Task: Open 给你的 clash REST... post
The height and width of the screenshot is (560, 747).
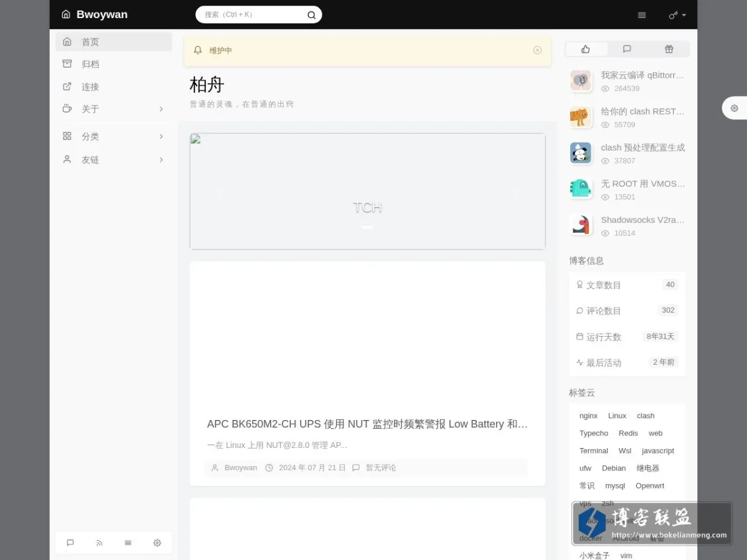Action: [x=642, y=111]
